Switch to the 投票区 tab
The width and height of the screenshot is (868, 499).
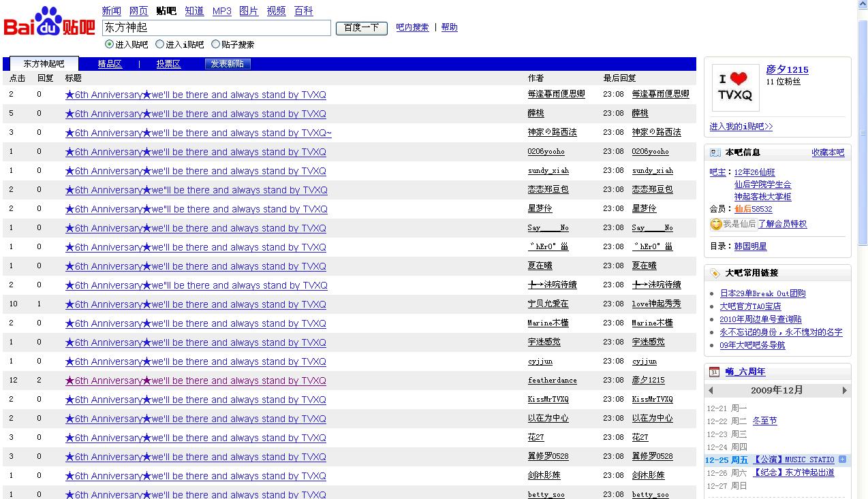click(168, 64)
